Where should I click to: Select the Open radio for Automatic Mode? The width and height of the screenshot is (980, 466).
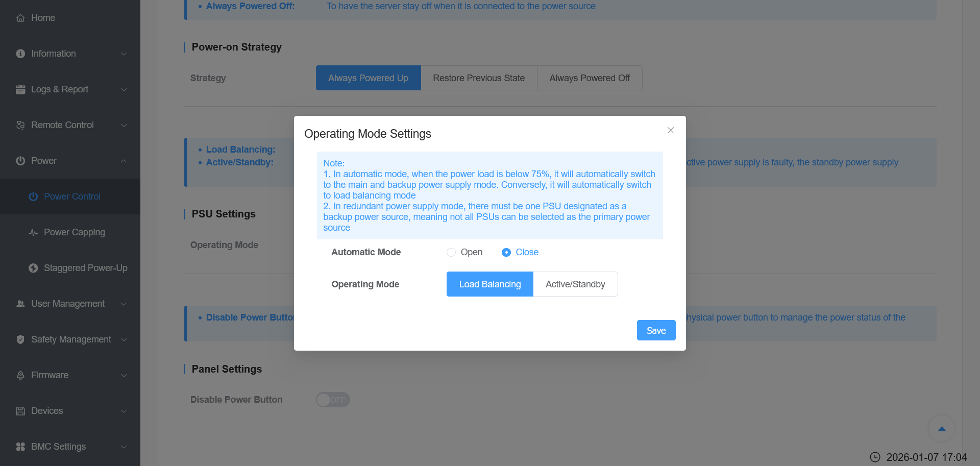click(x=451, y=252)
